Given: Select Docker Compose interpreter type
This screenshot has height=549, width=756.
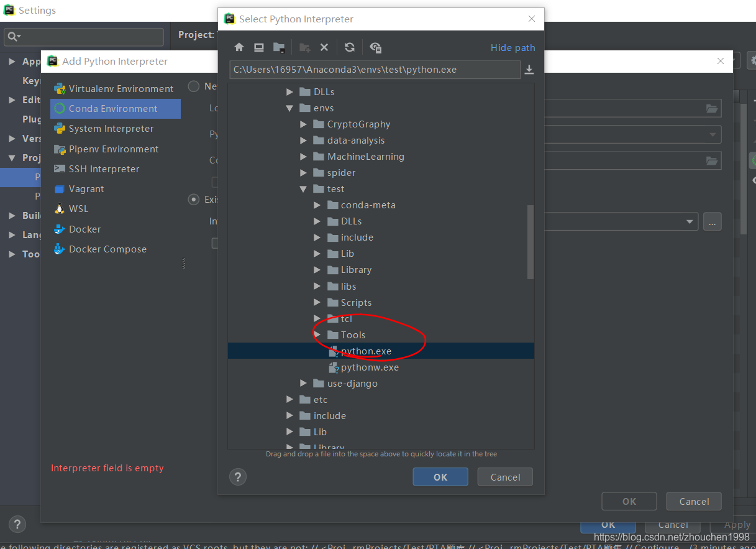Looking at the screenshot, I should pos(115,249).
